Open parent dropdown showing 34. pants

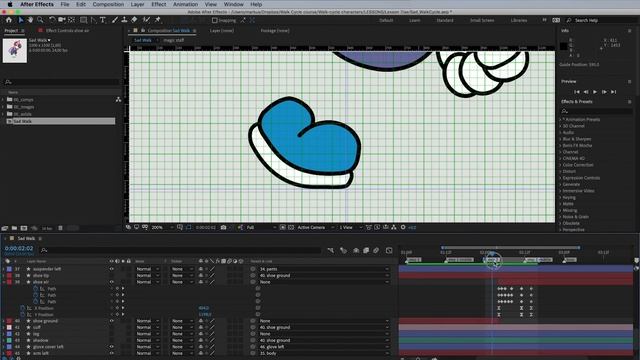coord(324,269)
